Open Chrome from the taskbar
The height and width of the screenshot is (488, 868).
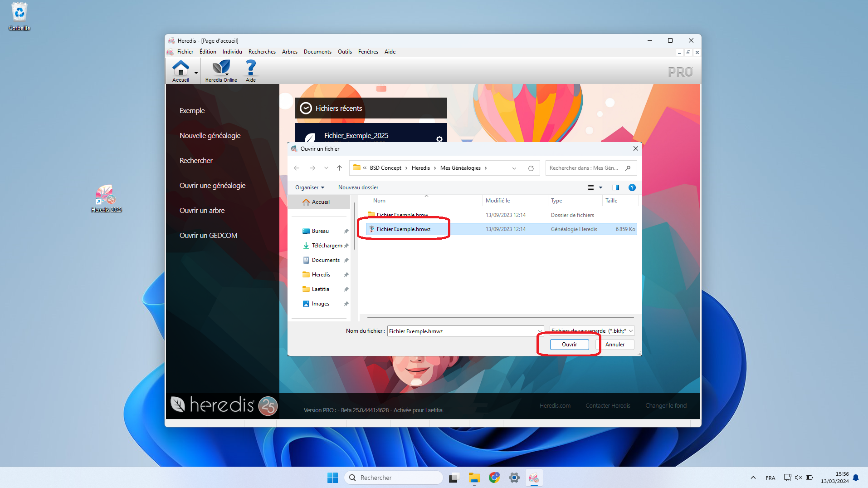pyautogui.click(x=494, y=478)
